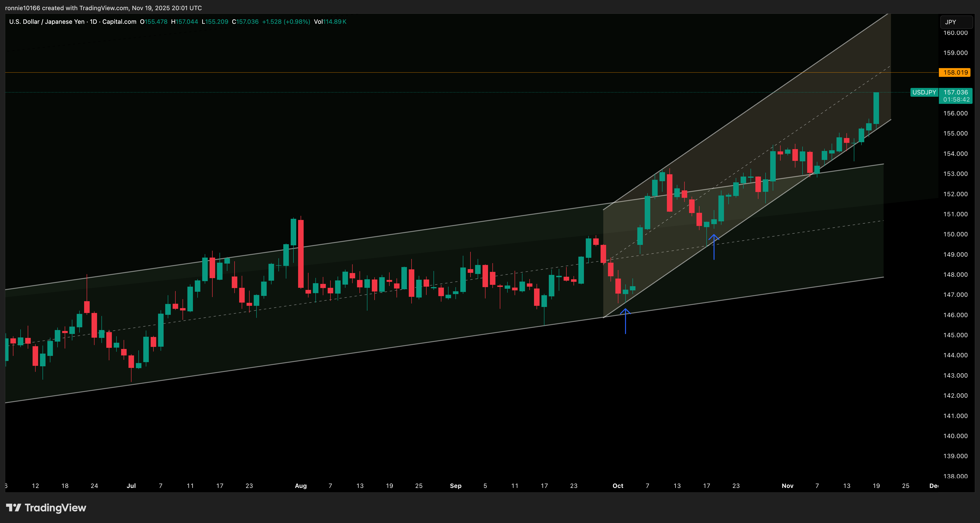Click the Nov label on the time axis
Screen dimensions: 980x523
pyautogui.click(x=787, y=486)
